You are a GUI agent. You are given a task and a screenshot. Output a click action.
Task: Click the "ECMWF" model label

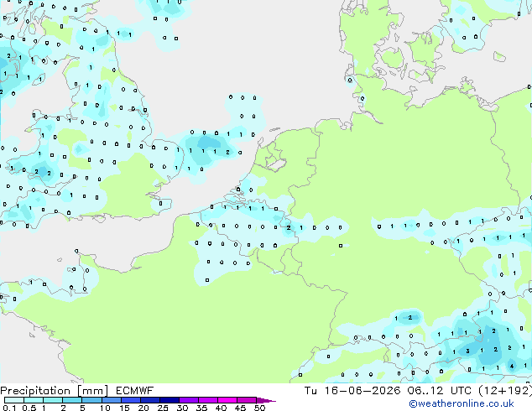coord(134,391)
